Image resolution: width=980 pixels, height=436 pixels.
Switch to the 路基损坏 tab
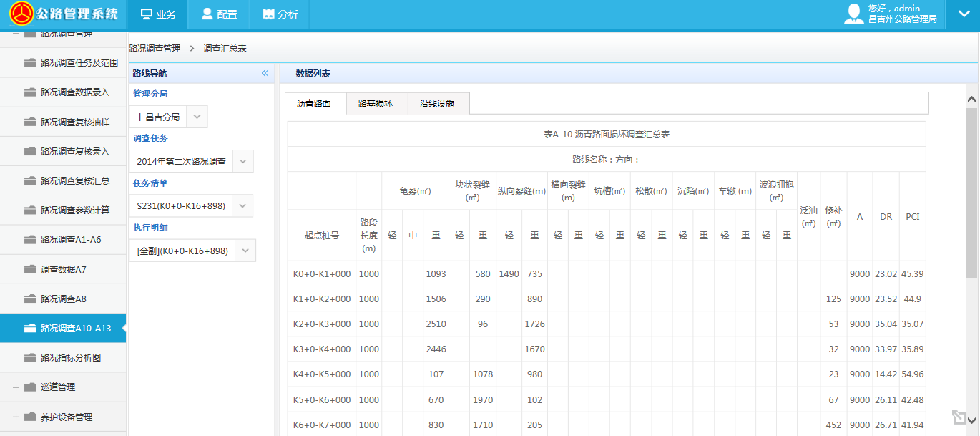click(376, 104)
